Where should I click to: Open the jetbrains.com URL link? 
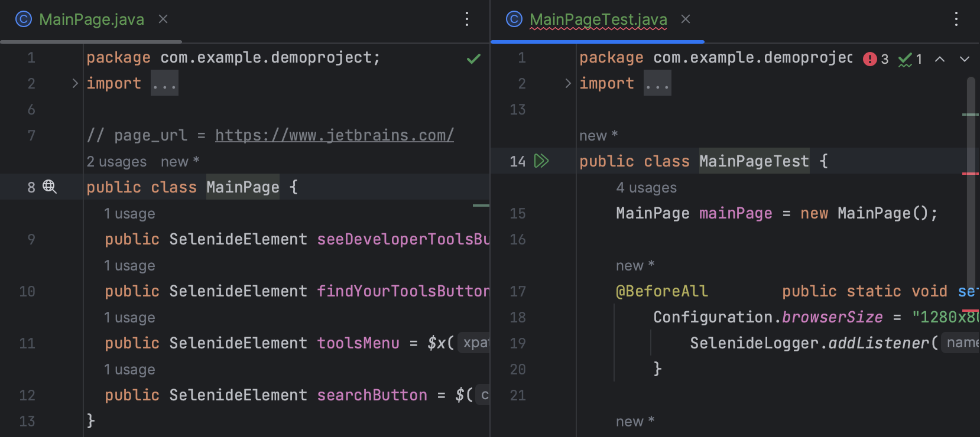(335, 135)
